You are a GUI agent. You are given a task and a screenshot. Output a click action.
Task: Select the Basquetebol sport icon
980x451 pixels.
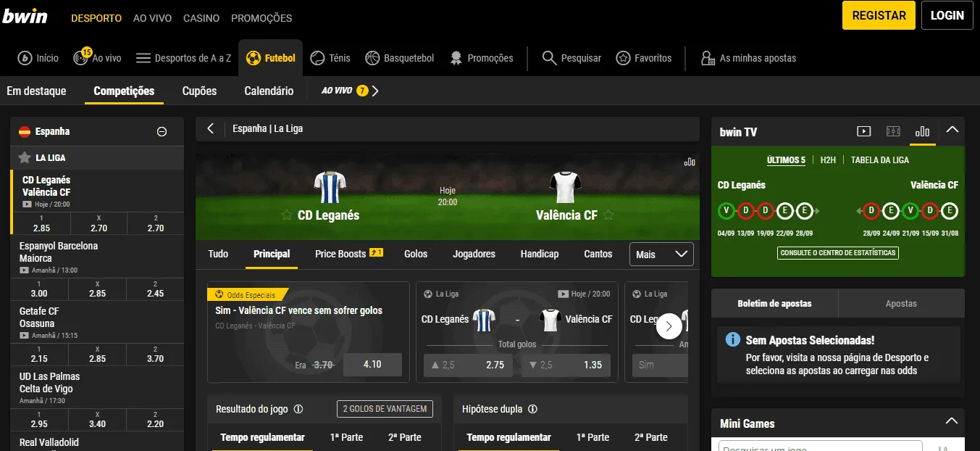pos(372,58)
